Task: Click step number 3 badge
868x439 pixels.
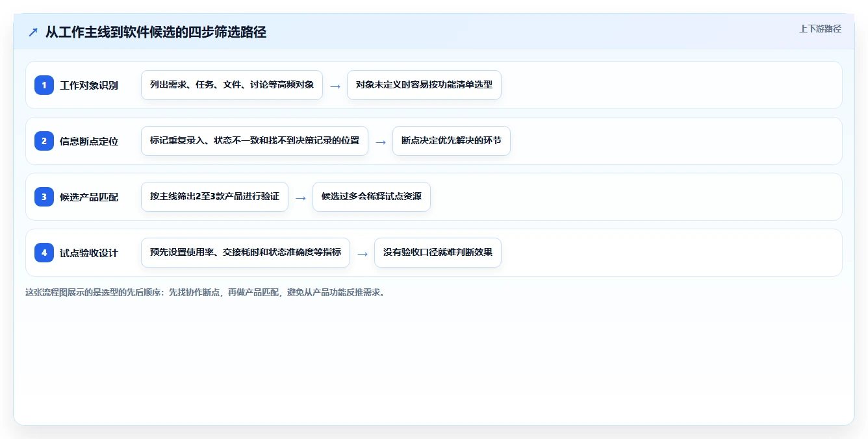Action: click(x=44, y=197)
